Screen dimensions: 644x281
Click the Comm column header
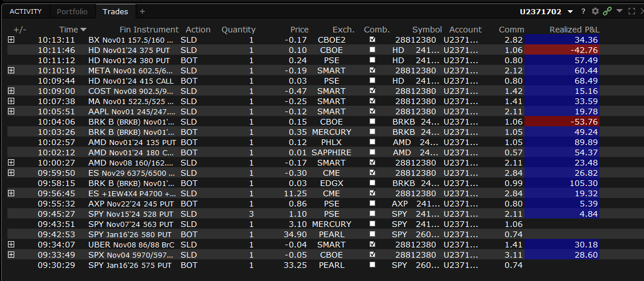coord(511,30)
